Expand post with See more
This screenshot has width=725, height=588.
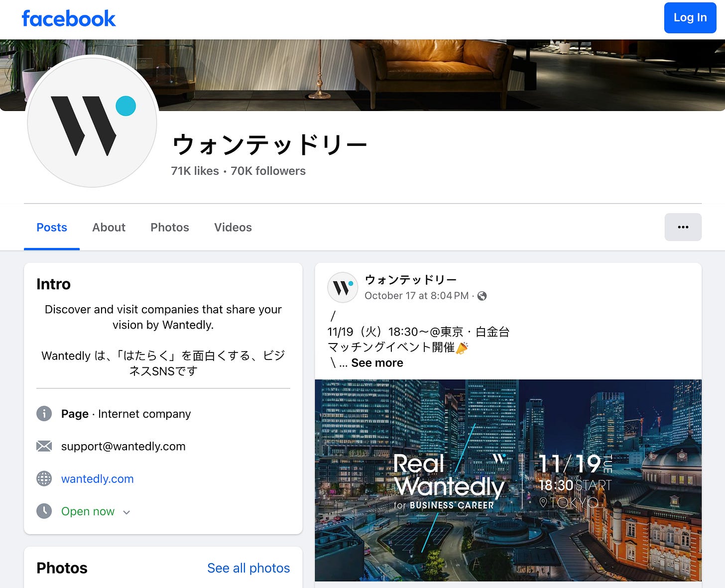click(x=377, y=363)
